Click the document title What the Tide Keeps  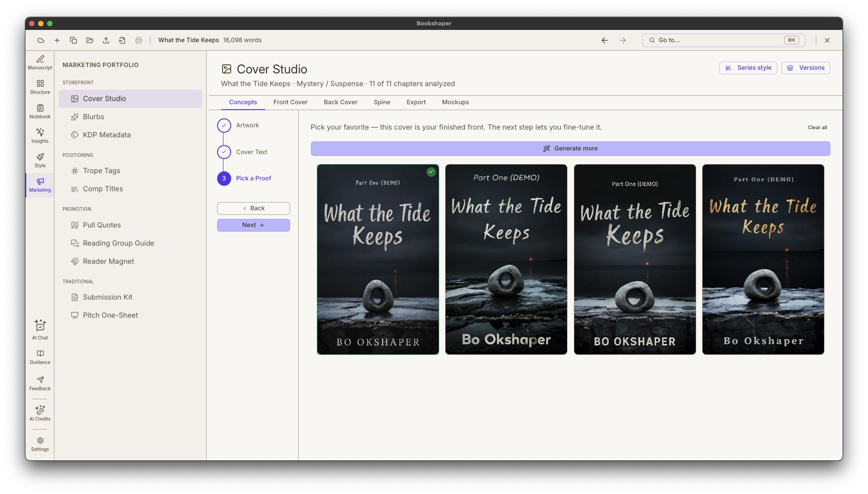tap(189, 40)
